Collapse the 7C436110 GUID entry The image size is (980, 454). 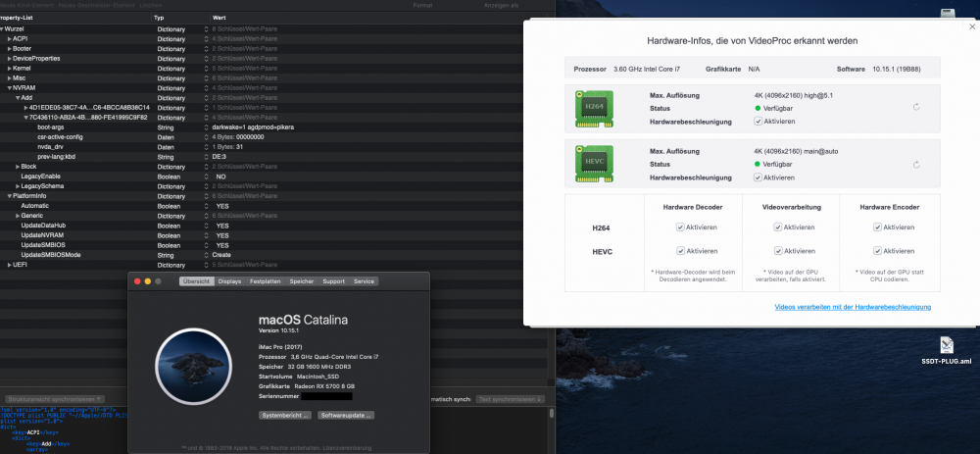pos(25,118)
